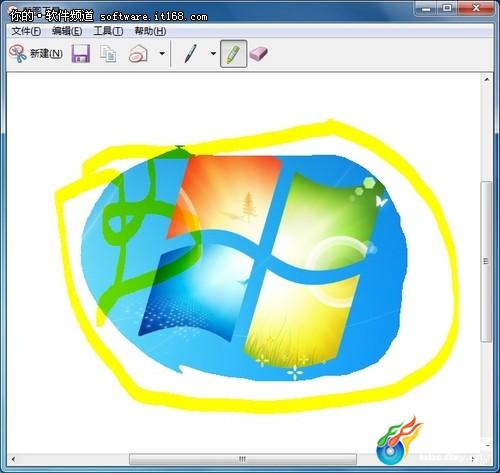
Task: Open the 帮助(H) menu
Action: click(150, 31)
